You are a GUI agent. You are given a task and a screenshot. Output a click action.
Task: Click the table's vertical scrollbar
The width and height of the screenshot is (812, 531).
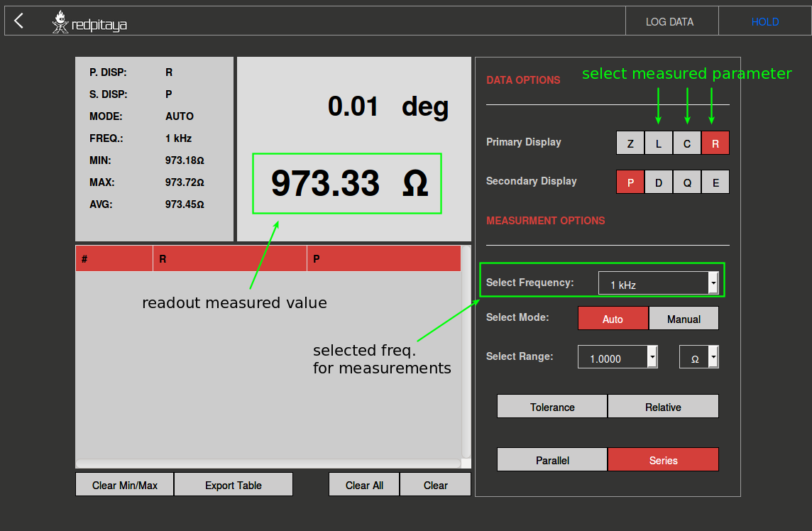tap(466, 352)
